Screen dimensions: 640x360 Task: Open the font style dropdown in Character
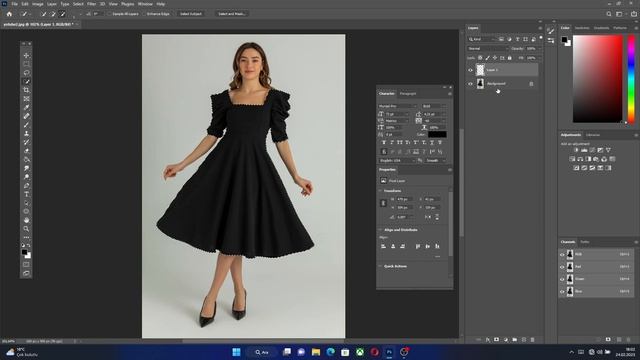(x=434, y=106)
